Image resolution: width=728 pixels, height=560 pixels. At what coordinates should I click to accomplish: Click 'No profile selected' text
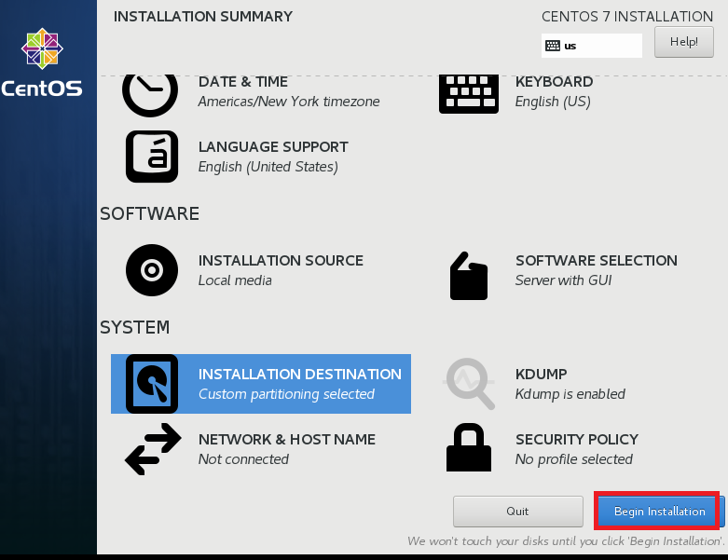pos(573,458)
